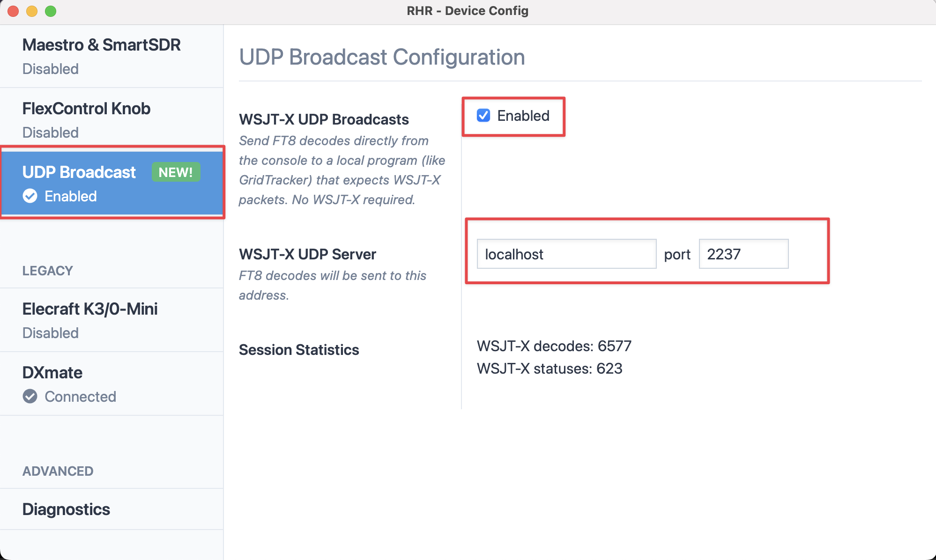Click the localhost server address field
Viewport: 936px width, 560px height.
tap(566, 254)
